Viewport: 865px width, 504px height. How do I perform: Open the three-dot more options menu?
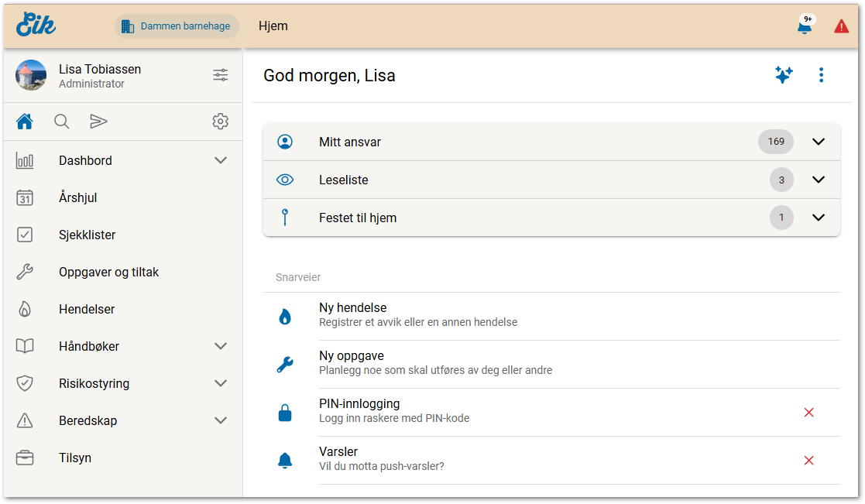coord(821,75)
